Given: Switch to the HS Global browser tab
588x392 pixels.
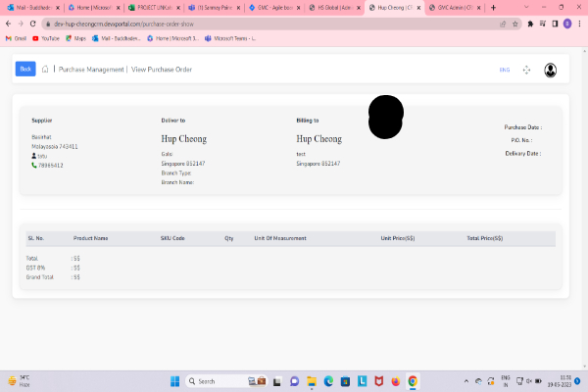Looking at the screenshot, I should 333,7.
